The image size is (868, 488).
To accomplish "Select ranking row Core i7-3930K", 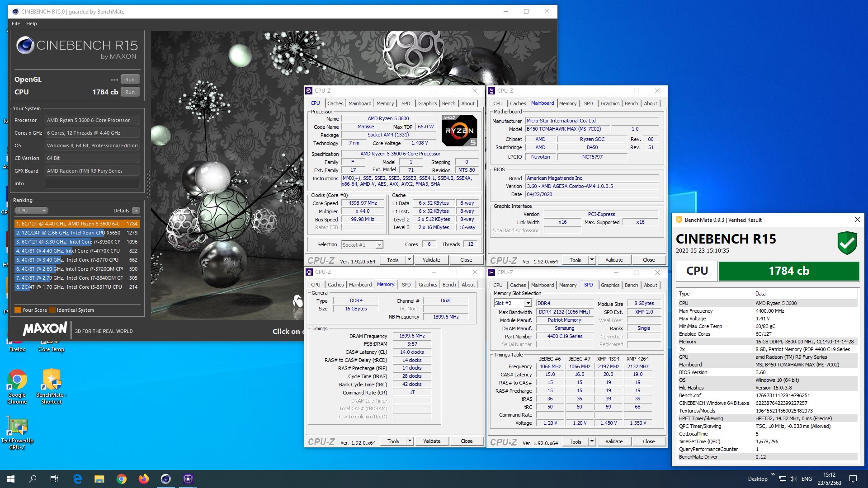I will (x=77, y=242).
